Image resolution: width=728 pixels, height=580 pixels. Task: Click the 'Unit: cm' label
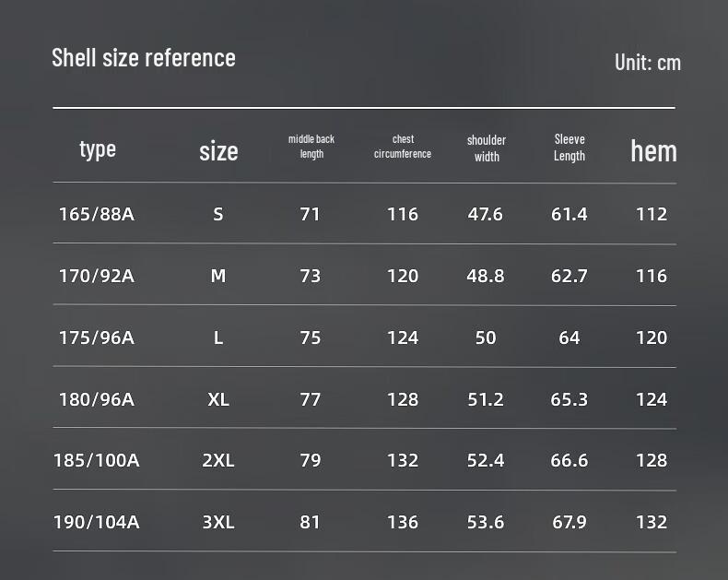tap(647, 63)
